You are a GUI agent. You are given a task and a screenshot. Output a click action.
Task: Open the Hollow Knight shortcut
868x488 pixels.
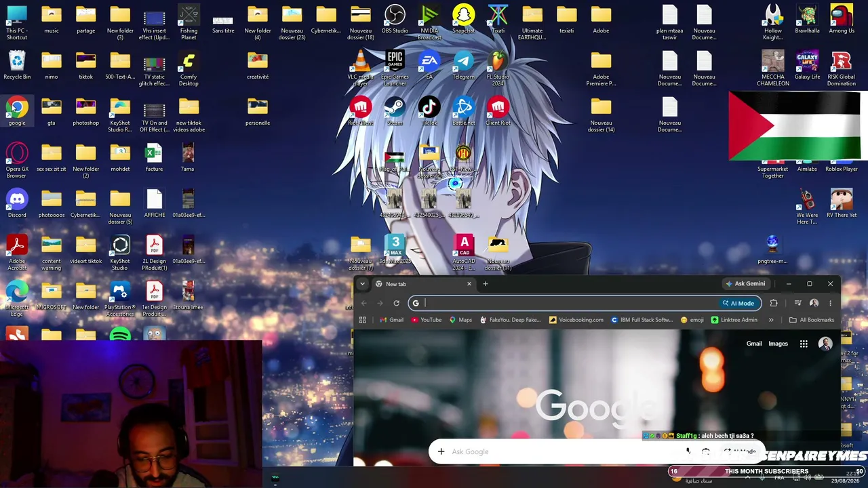(x=773, y=22)
